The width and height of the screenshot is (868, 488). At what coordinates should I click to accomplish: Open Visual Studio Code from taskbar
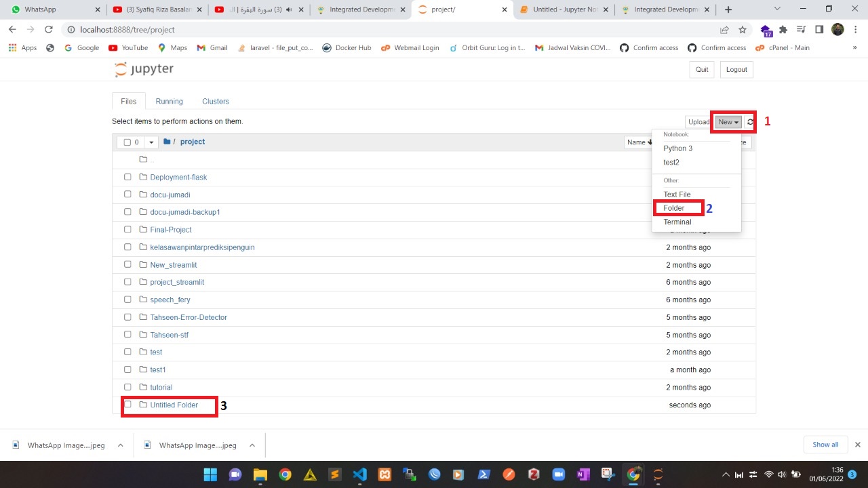point(360,474)
